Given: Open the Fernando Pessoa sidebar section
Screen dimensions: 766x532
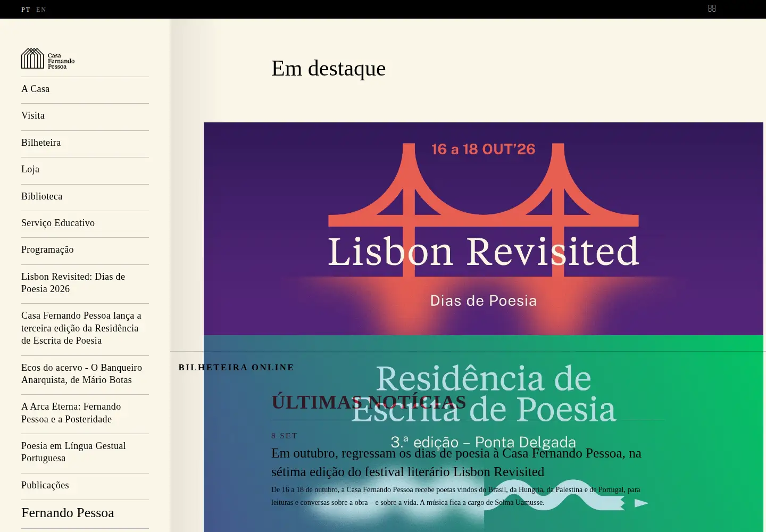Looking at the screenshot, I should pos(68,513).
